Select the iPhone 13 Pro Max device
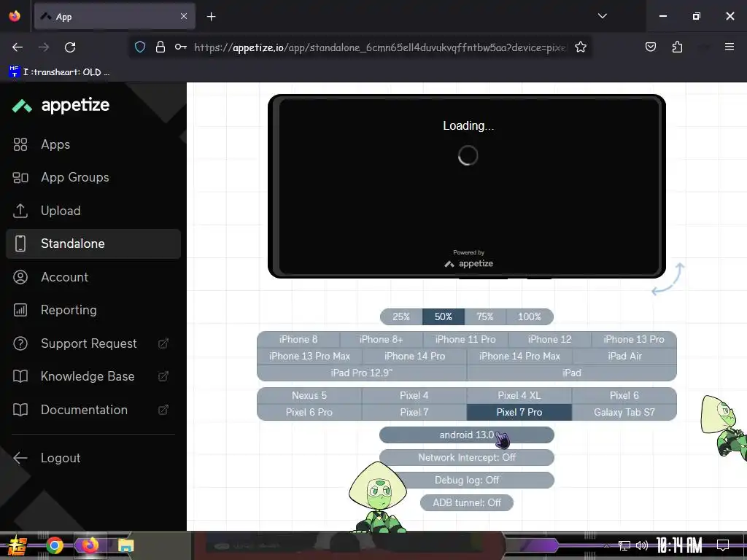Image resolution: width=747 pixels, height=560 pixels. [x=309, y=356]
